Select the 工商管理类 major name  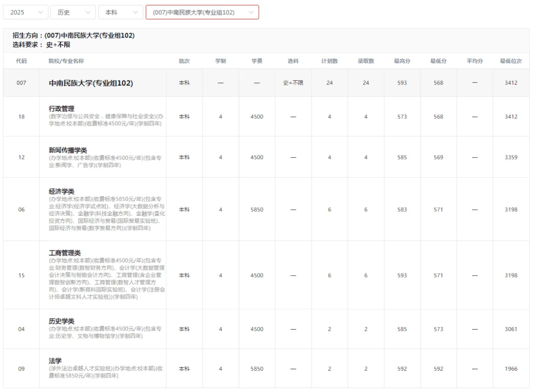65,253
